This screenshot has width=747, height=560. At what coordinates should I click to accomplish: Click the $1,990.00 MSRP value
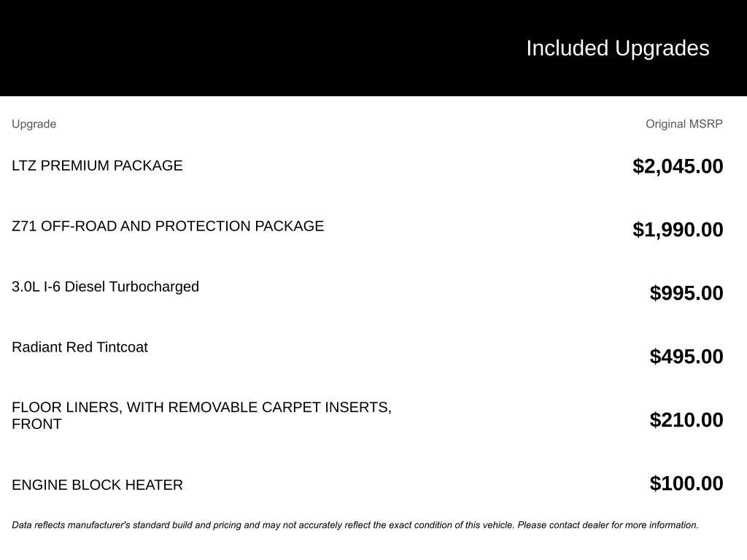(678, 230)
